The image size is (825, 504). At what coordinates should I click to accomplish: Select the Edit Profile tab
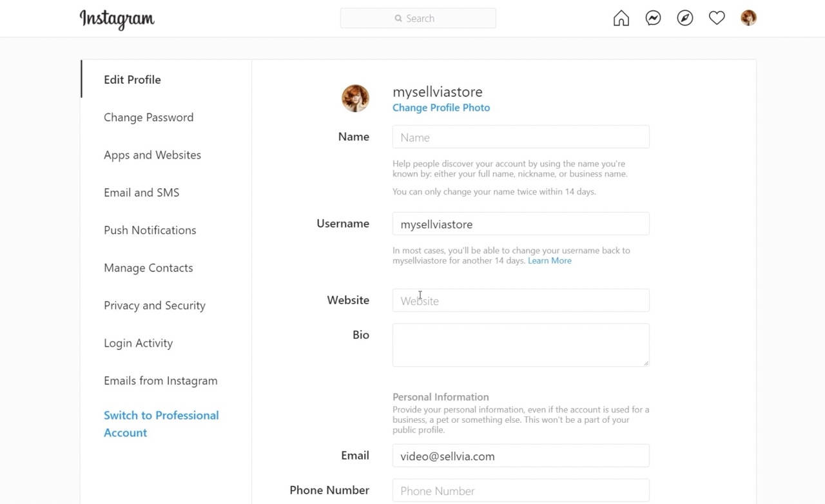132,79
